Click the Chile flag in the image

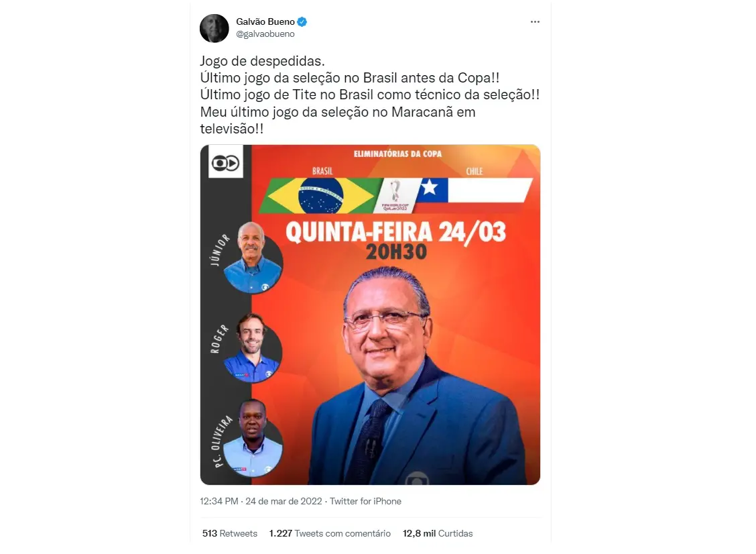475,190
